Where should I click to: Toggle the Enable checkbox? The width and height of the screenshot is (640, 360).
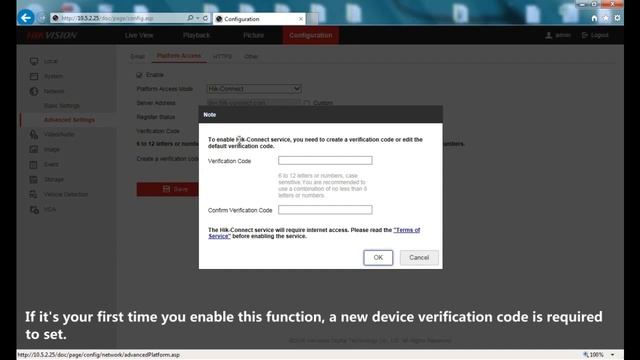click(x=140, y=75)
